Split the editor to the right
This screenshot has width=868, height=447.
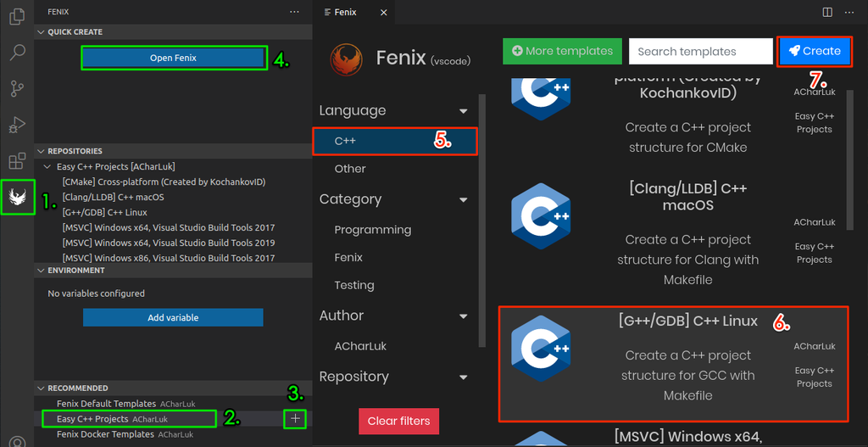pyautogui.click(x=827, y=12)
